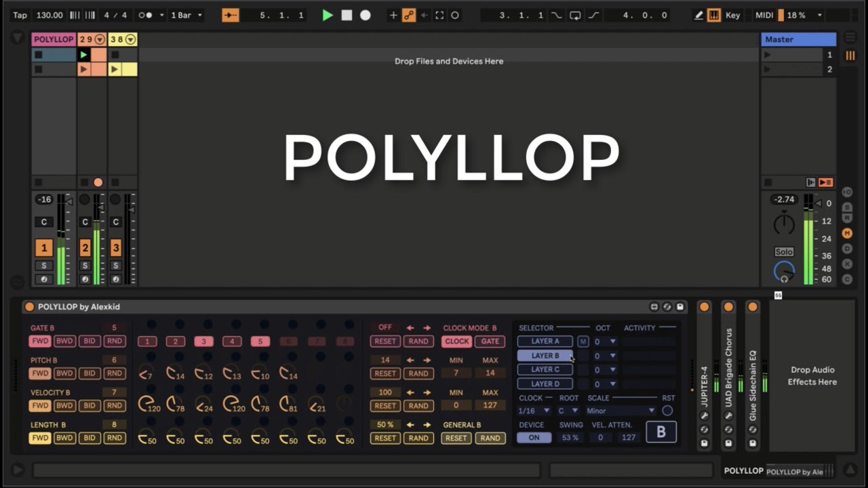
Task: Click the 130.00 tempo field
Action: point(50,15)
